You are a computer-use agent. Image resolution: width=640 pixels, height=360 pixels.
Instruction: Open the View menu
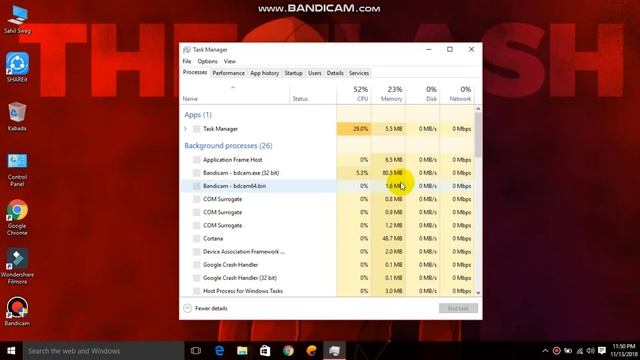(x=229, y=61)
